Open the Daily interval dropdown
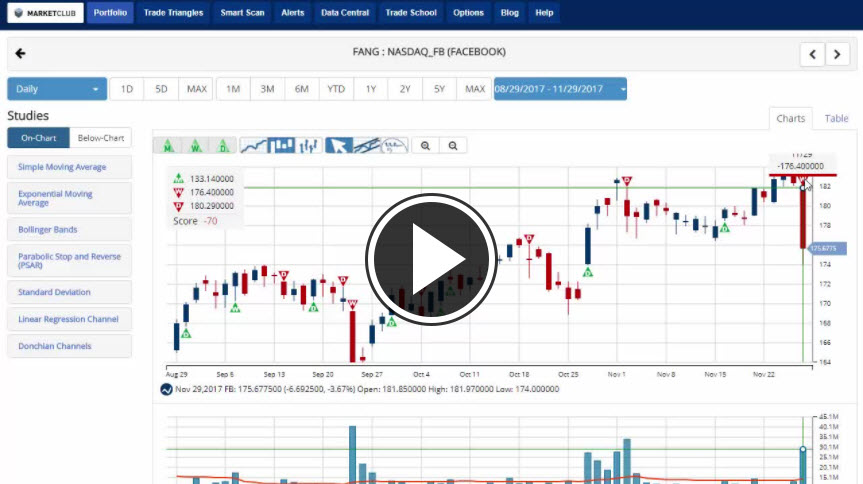Image resolution: width=863 pixels, height=484 pixels. [57, 89]
